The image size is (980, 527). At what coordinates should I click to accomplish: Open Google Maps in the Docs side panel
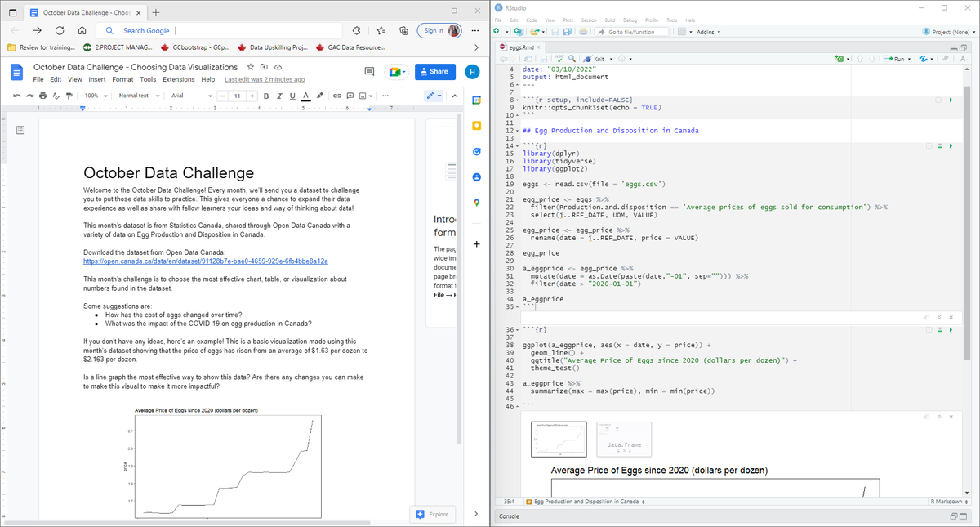478,203
